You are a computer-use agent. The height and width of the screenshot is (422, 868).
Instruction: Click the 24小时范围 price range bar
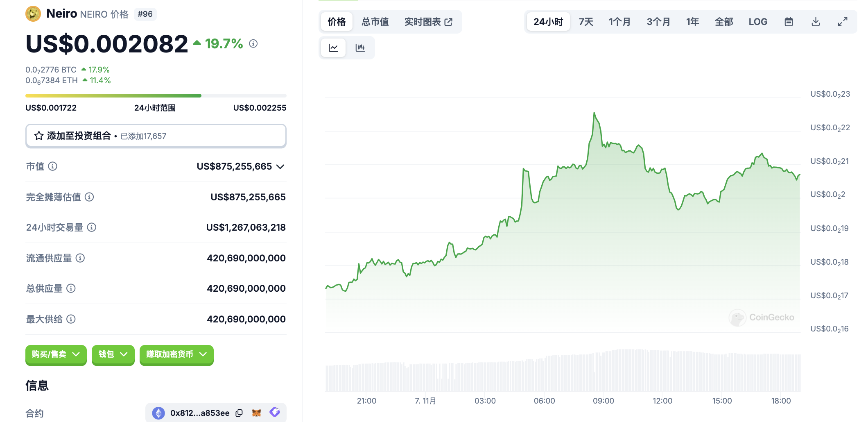156,96
